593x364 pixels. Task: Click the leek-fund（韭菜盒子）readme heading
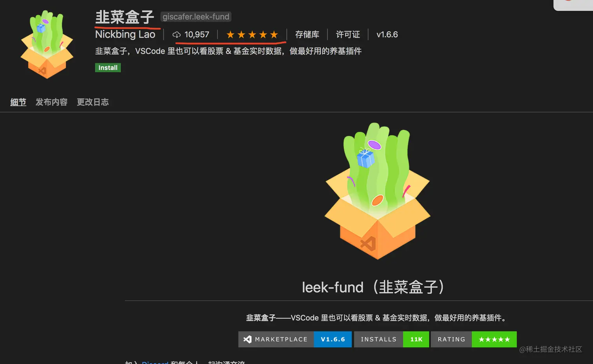373,287
